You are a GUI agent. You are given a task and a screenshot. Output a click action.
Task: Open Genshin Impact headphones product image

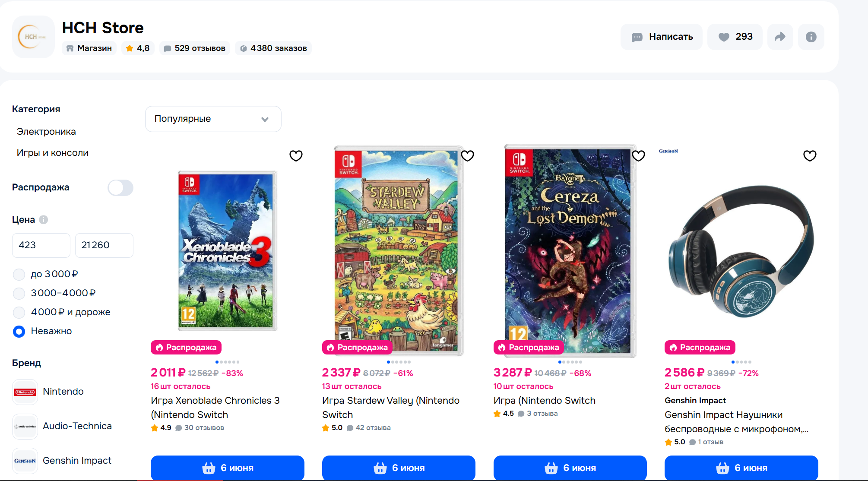(741, 250)
